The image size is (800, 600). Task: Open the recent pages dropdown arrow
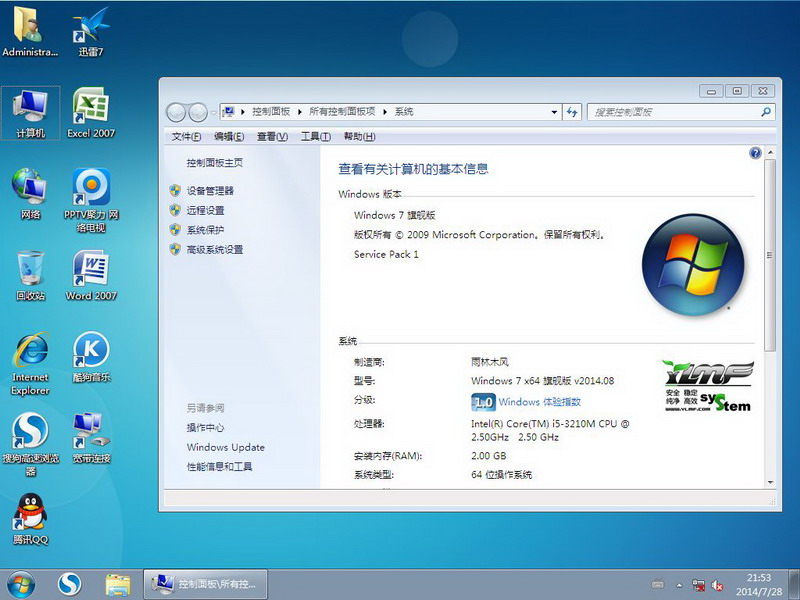click(x=213, y=112)
